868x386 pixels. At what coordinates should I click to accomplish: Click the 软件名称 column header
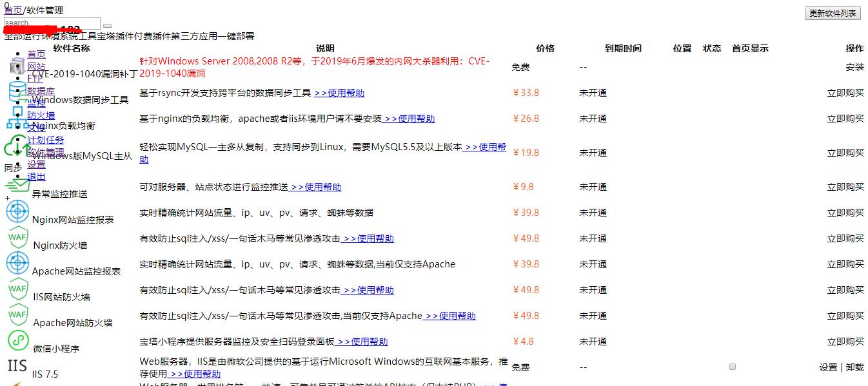point(72,48)
